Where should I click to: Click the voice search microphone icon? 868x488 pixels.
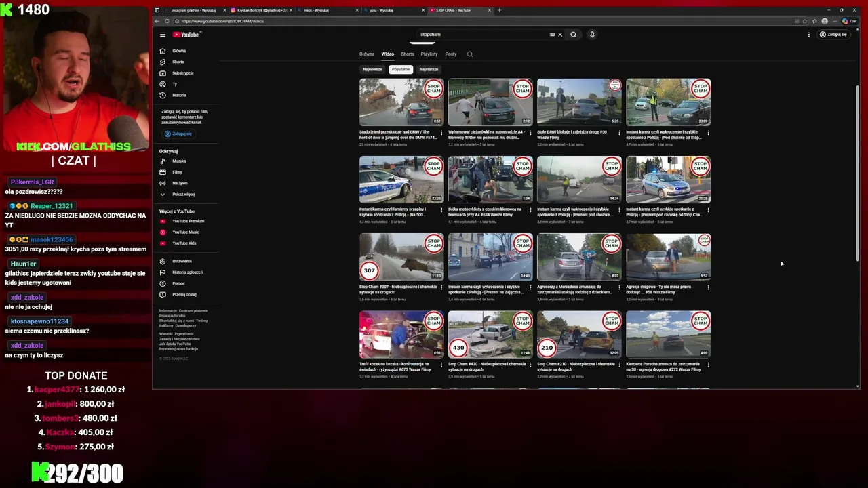click(592, 35)
